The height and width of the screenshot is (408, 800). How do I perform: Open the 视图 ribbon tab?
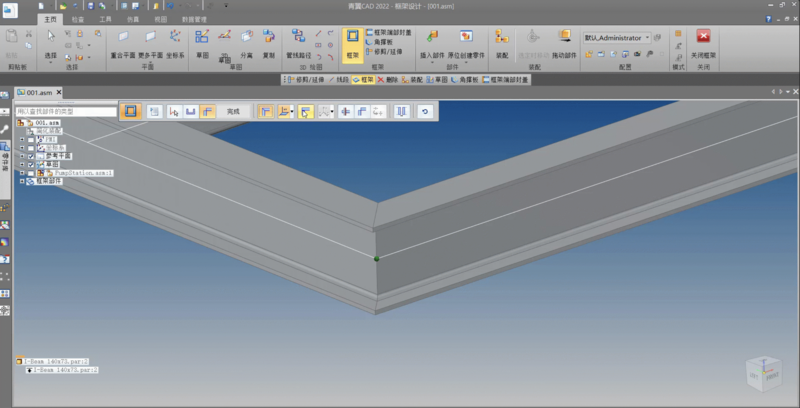coord(161,19)
